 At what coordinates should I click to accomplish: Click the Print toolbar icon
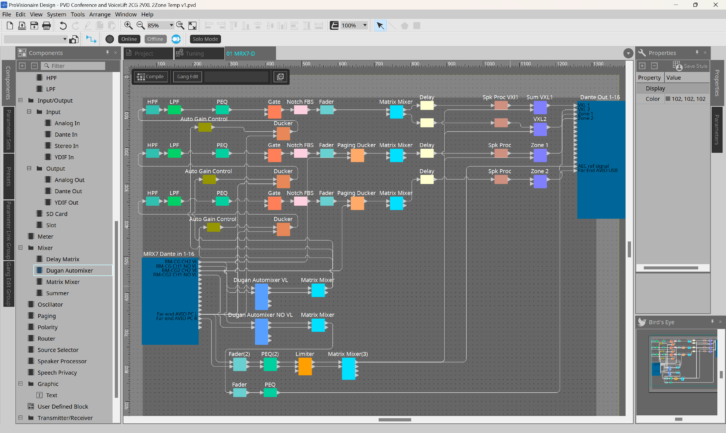[x=48, y=25]
